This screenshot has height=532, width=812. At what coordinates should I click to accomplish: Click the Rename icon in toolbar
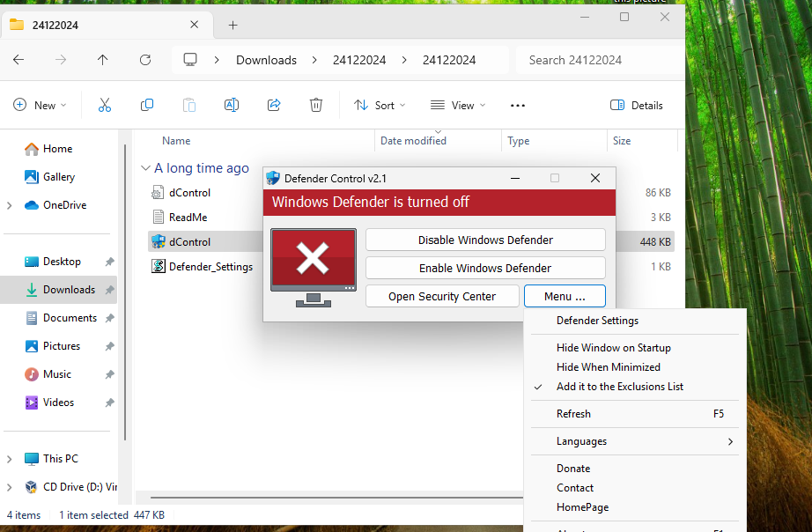click(x=232, y=105)
